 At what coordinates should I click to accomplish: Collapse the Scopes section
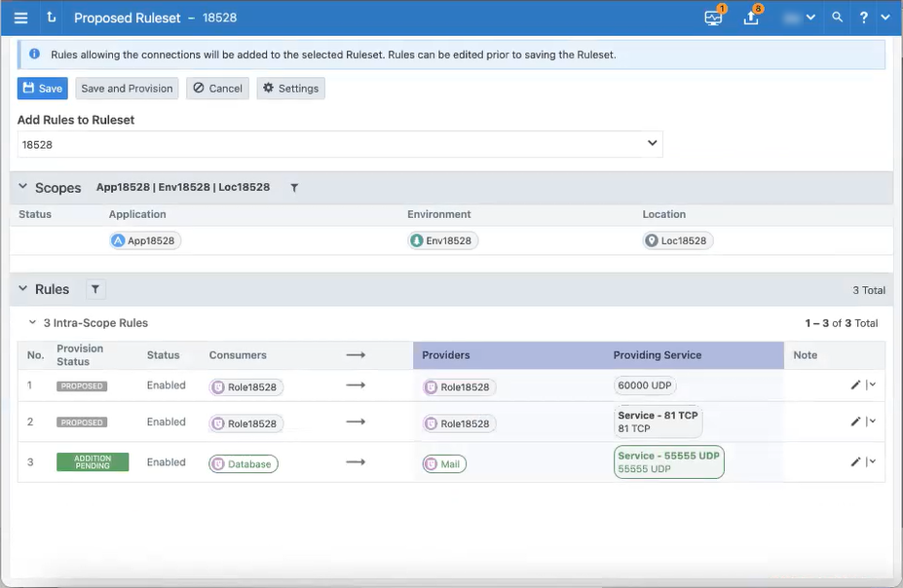click(x=23, y=187)
